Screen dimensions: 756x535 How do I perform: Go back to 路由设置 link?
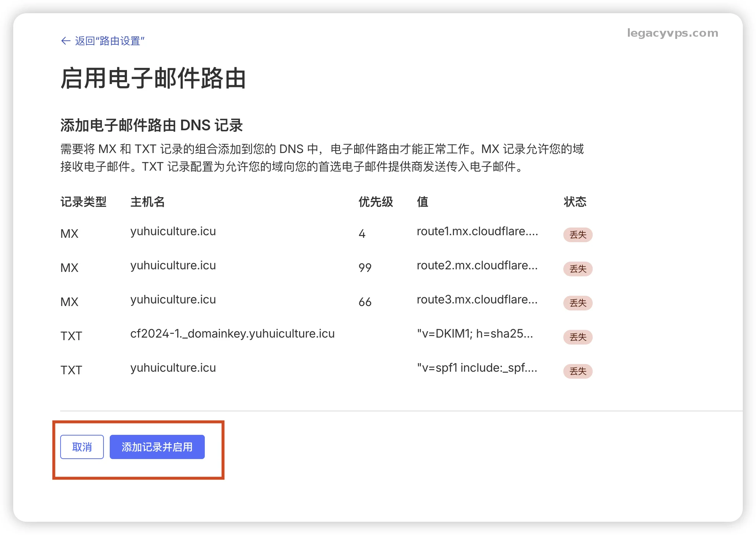point(109,41)
